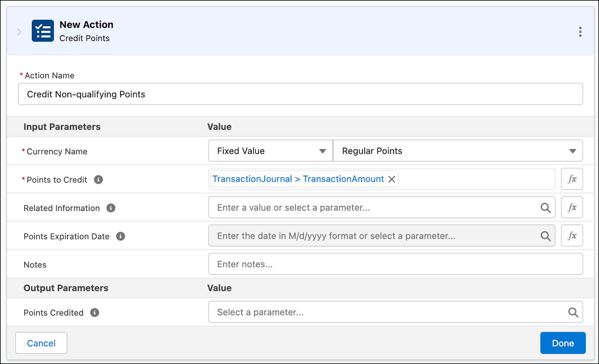The image size is (599, 364).
Task: View info tooltip for Points to Credit
Action: point(98,180)
